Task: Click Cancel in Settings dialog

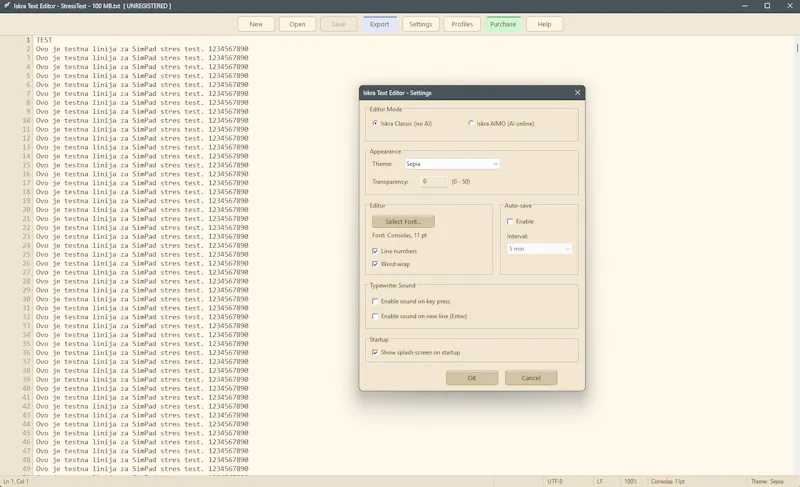Action: click(531, 378)
